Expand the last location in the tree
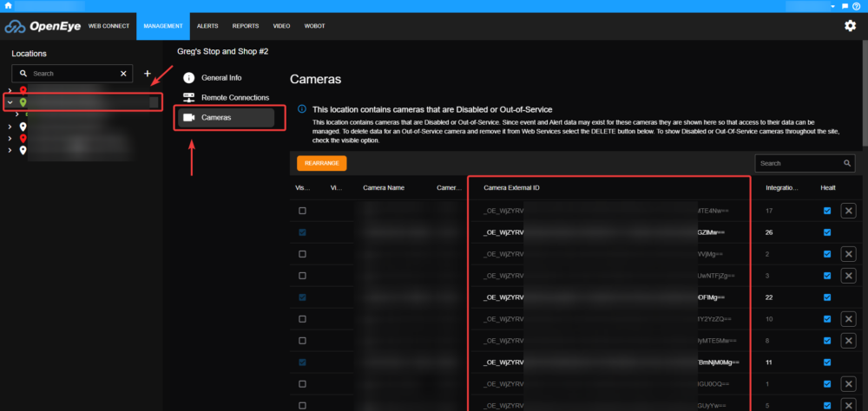 click(10, 150)
